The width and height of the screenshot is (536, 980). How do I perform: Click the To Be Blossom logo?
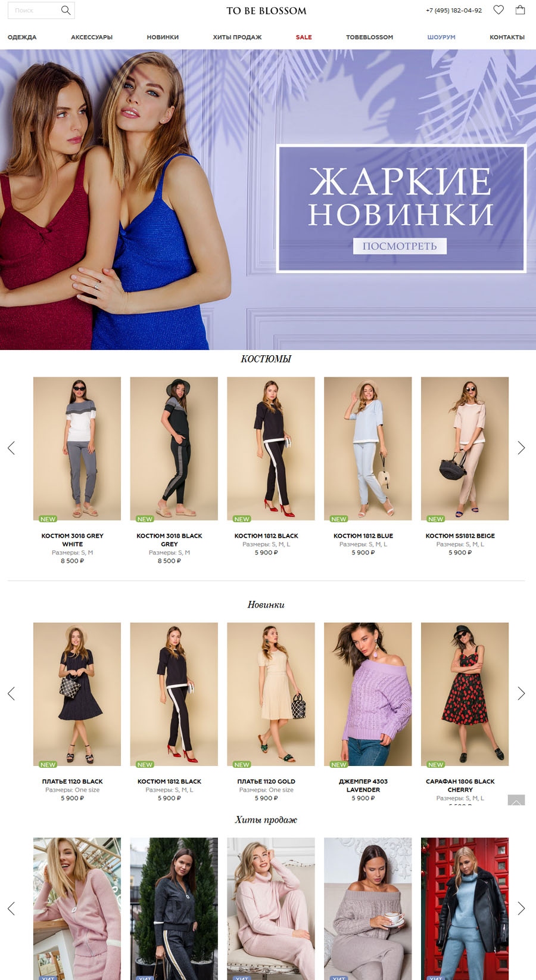tap(266, 11)
